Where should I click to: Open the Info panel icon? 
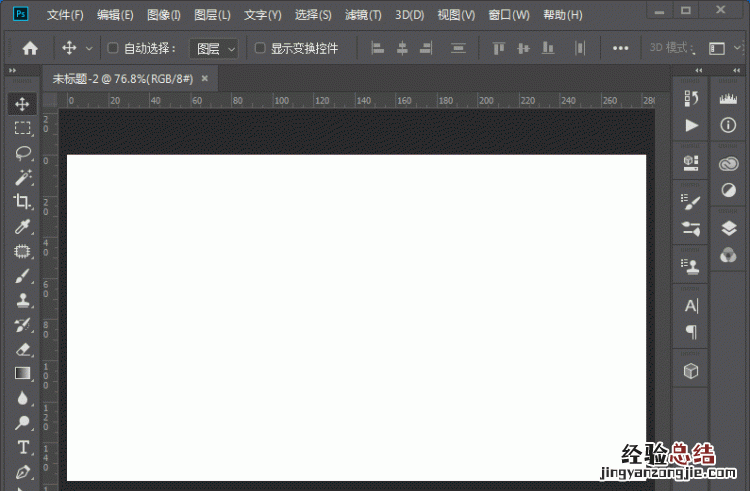coord(728,125)
